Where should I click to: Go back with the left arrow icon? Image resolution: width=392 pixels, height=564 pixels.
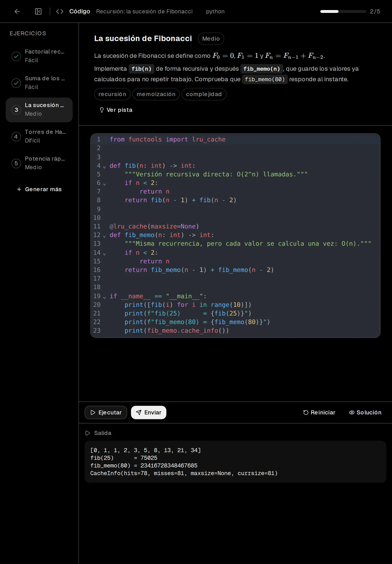pos(17,11)
